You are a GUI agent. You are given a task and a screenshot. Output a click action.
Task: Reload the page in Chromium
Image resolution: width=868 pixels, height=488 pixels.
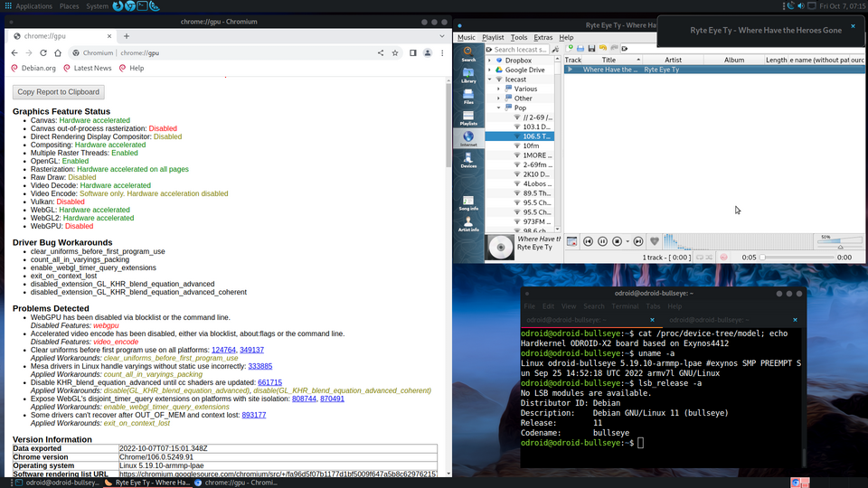click(43, 53)
